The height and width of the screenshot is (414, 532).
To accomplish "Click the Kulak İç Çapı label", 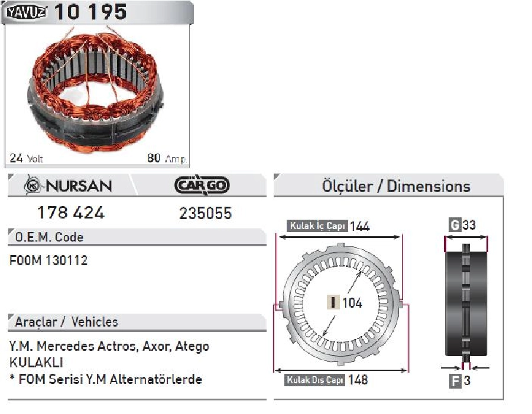I will click(x=317, y=226).
